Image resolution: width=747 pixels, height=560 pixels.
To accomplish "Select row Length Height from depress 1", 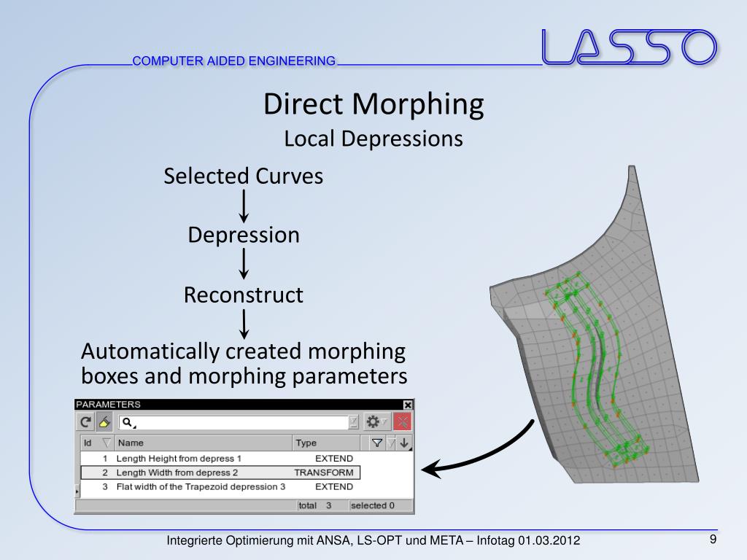I will tap(220, 459).
